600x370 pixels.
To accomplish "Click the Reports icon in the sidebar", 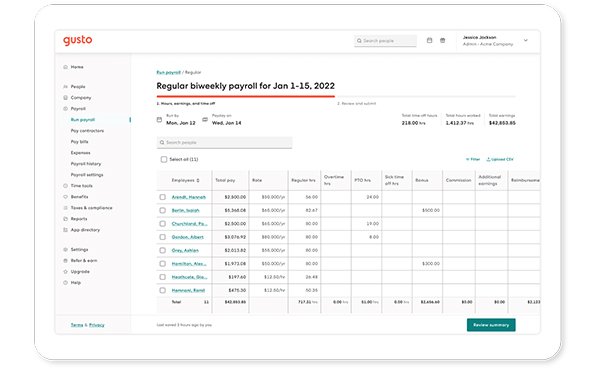I will [x=65, y=219].
